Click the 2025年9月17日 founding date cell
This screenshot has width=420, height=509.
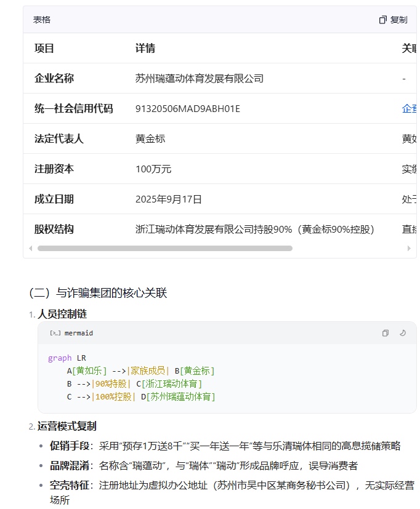coord(168,199)
